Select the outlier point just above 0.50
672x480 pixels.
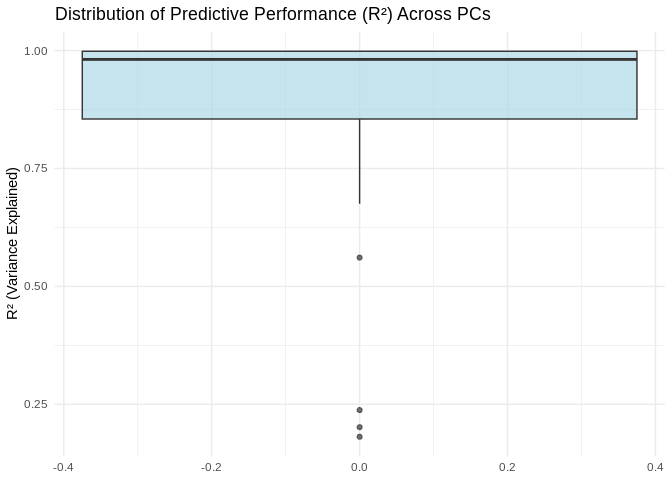359,257
